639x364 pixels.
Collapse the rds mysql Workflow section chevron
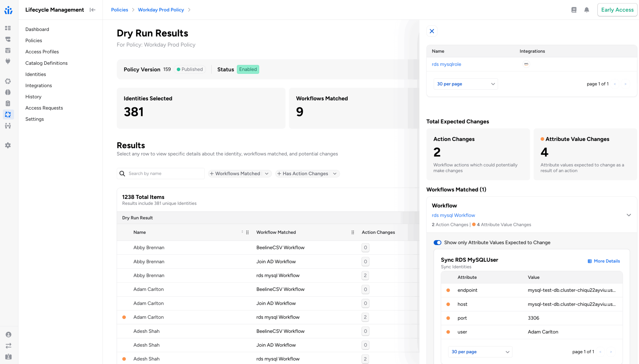click(x=629, y=215)
